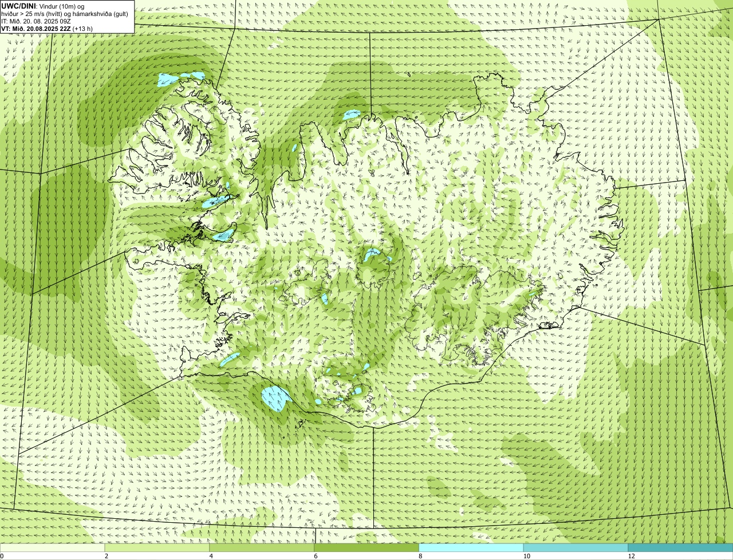Click the '8' scale label

(421, 556)
